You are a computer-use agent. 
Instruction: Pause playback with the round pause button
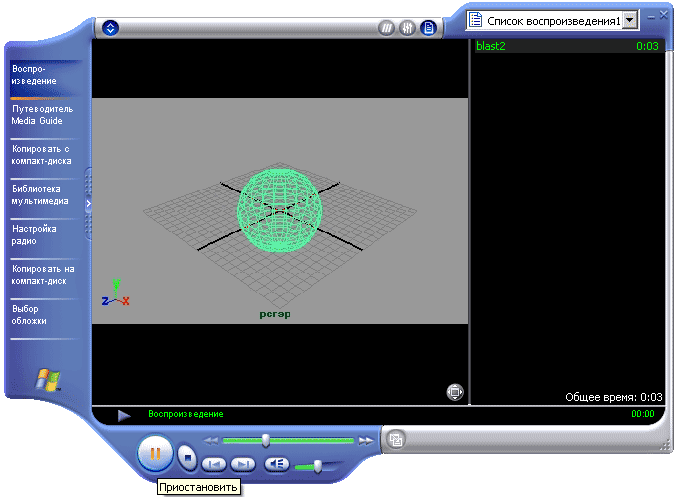[155, 455]
